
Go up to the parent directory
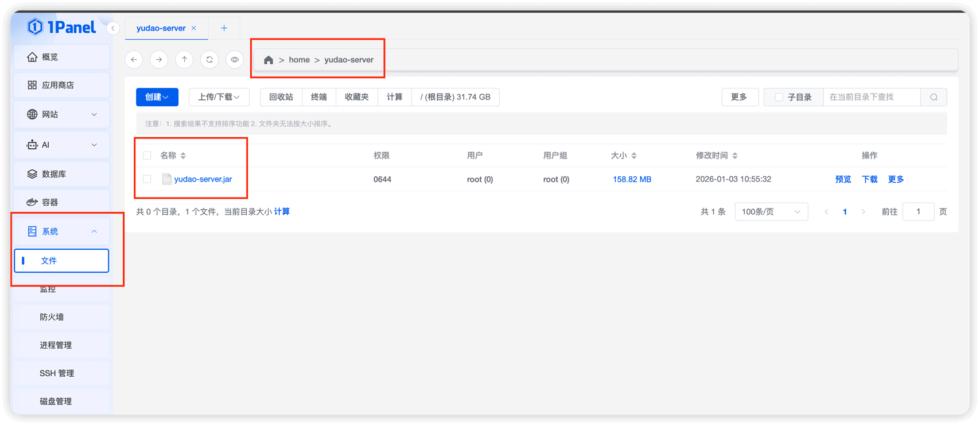click(184, 60)
